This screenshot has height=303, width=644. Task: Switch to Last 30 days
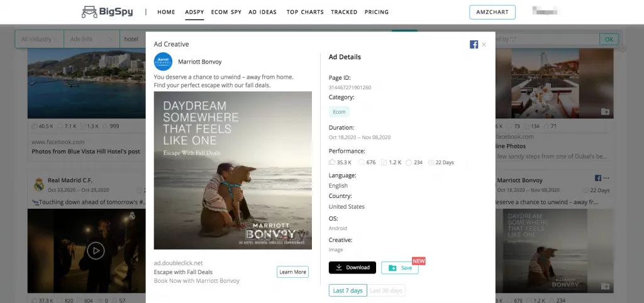[x=386, y=290]
